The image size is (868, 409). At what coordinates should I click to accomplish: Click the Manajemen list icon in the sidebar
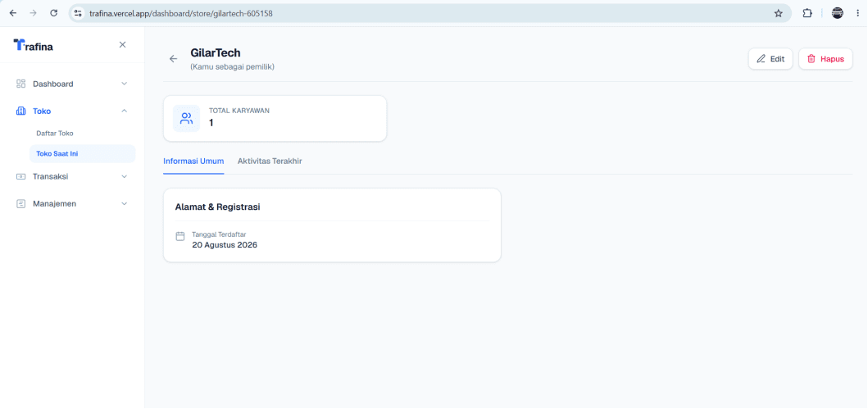point(21,203)
